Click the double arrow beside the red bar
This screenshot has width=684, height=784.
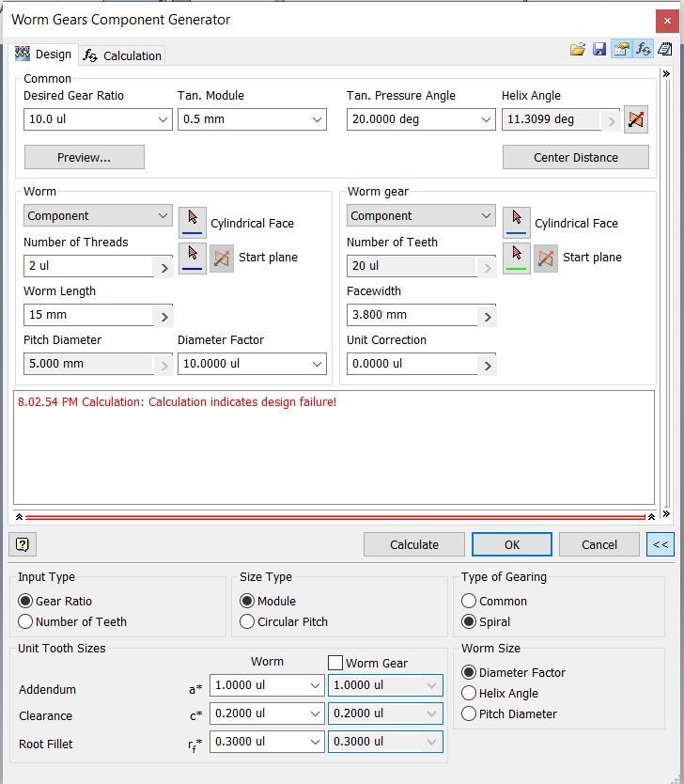[666, 514]
